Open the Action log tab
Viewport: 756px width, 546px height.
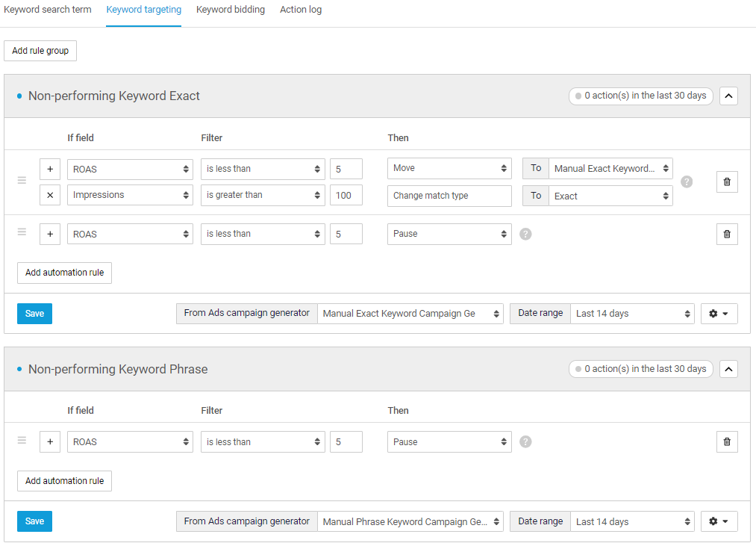[x=301, y=10]
